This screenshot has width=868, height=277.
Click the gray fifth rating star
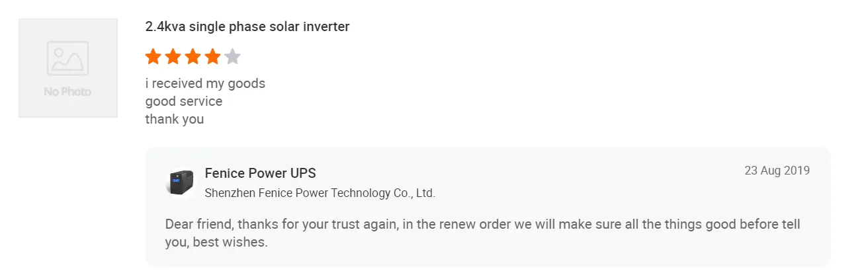click(x=232, y=57)
